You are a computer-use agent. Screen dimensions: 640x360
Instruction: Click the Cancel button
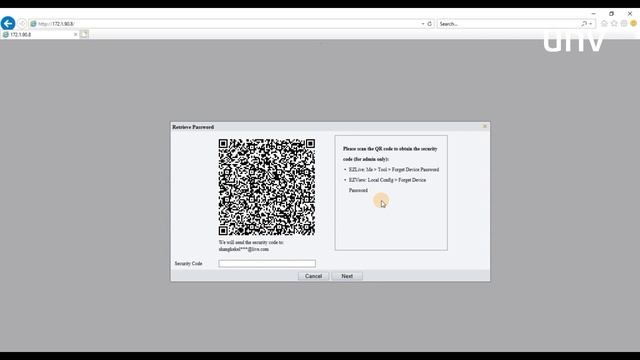click(313, 276)
